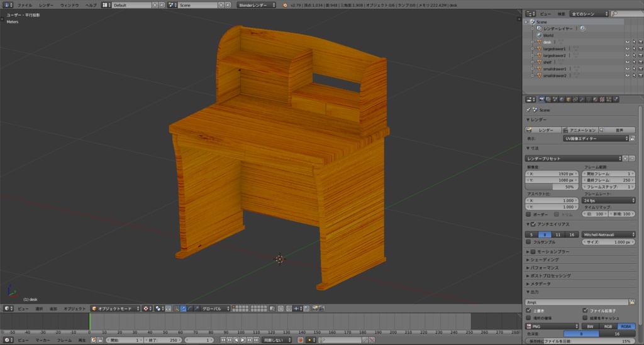Hide the desk object via eye icon
644x345 pixels.
(627, 42)
